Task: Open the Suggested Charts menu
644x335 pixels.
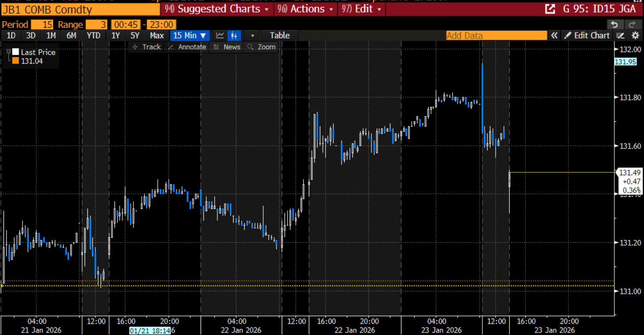Action: 216,9
